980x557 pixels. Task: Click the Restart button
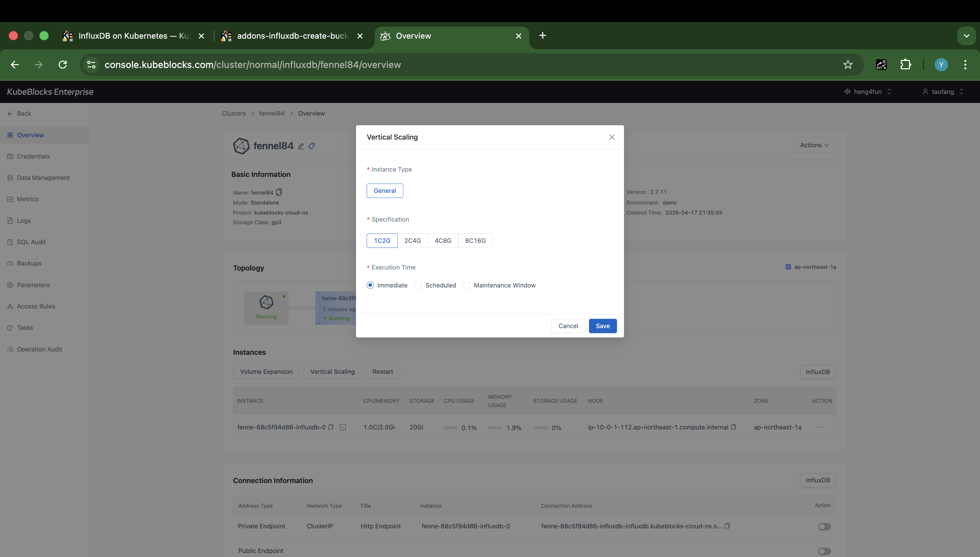(x=383, y=372)
